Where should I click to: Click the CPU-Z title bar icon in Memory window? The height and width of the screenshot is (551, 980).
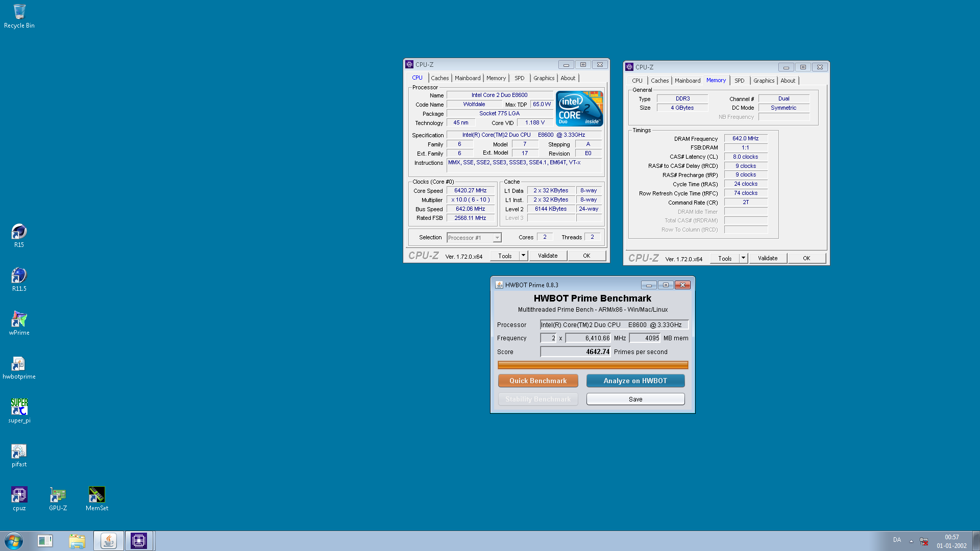[x=629, y=67]
